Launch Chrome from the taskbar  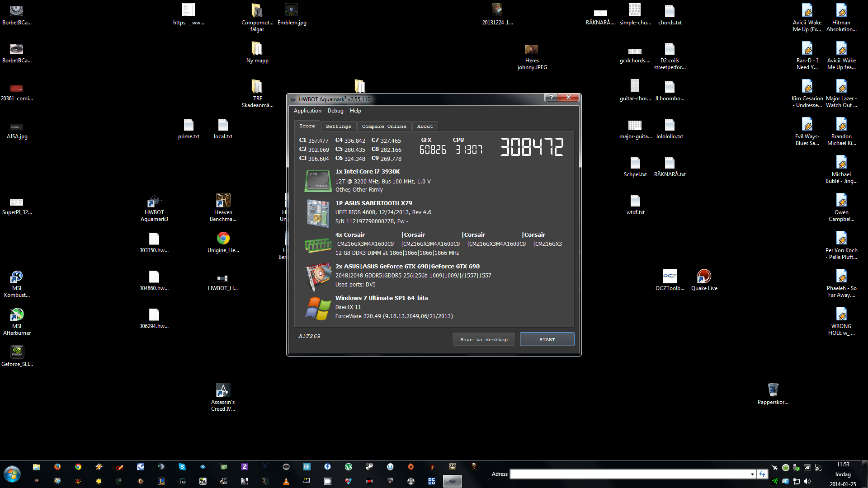[78, 467]
